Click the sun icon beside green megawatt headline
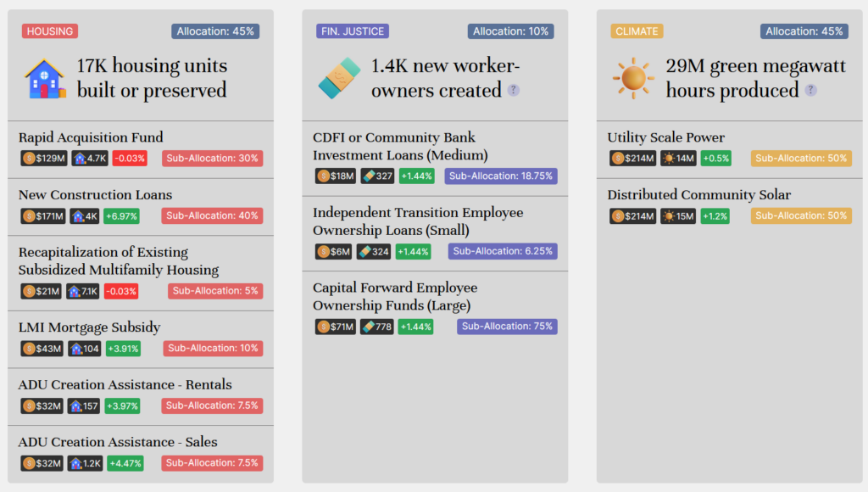The width and height of the screenshot is (868, 492). tap(634, 78)
